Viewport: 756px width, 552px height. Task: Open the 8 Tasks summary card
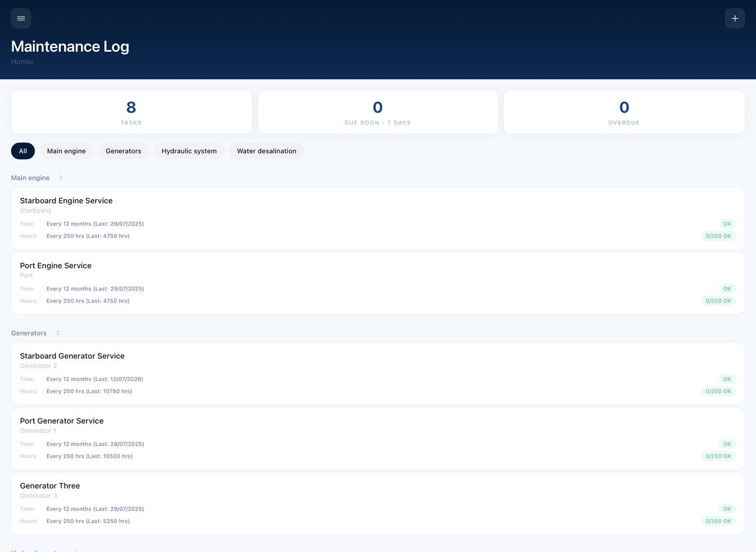pos(131,112)
